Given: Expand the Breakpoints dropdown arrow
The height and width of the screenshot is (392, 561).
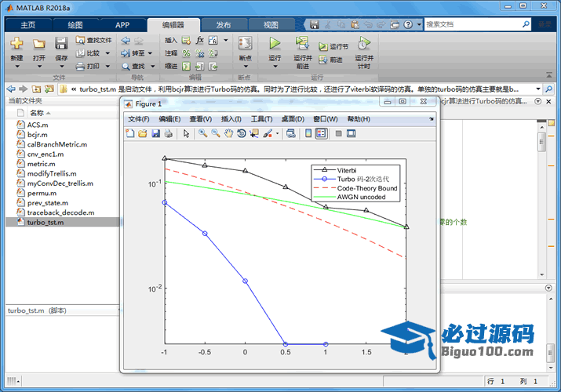Looking at the screenshot, I should [x=245, y=66].
